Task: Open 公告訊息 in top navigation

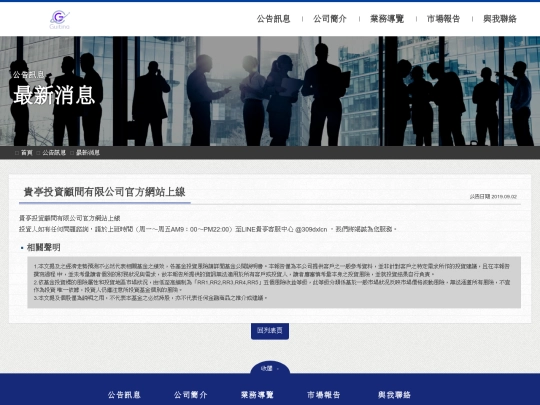Action: pos(273,19)
